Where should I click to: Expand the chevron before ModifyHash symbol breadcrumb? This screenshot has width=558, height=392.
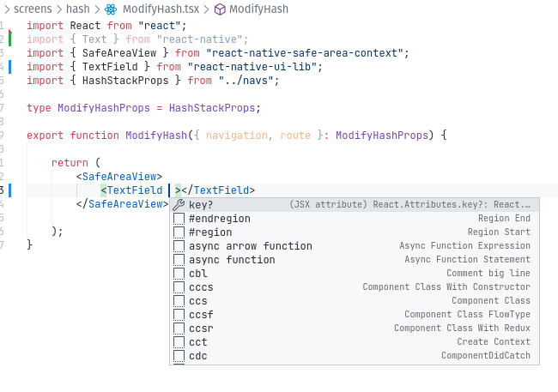coord(206,9)
